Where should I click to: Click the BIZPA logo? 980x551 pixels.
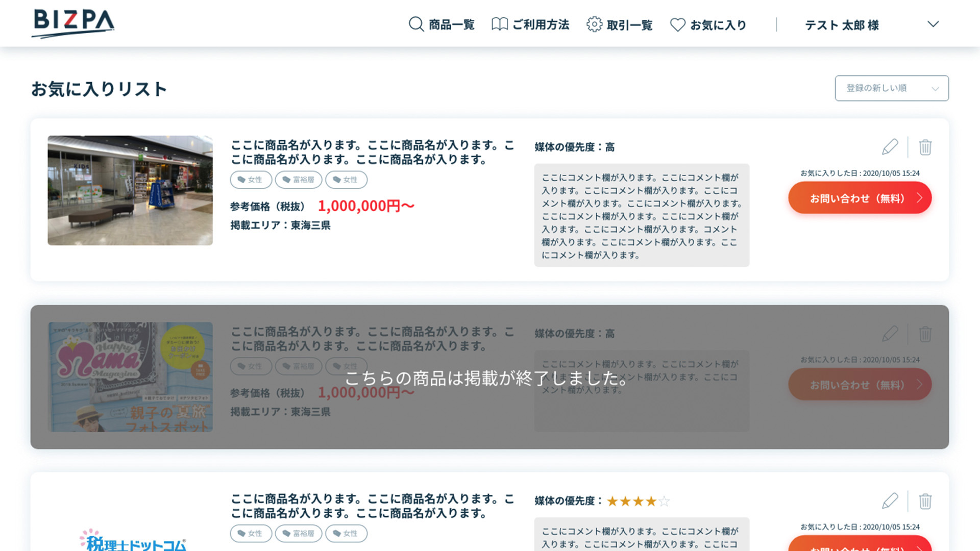pos(72,22)
